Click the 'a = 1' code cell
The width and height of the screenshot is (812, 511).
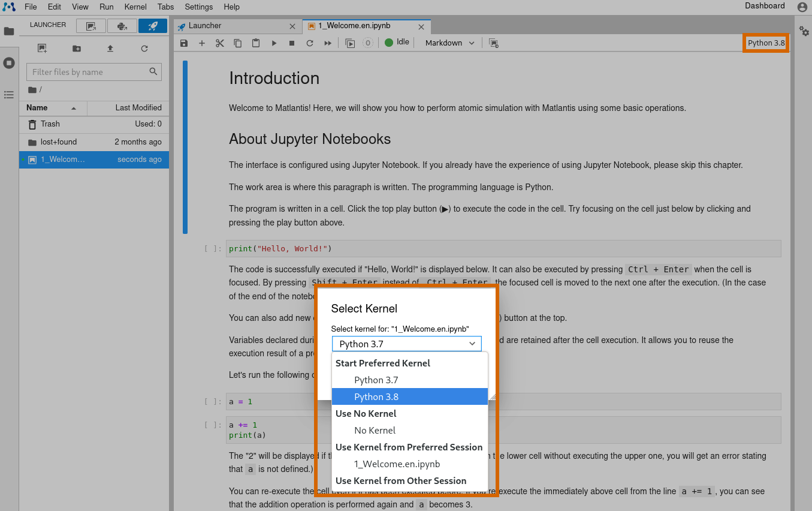(x=503, y=401)
